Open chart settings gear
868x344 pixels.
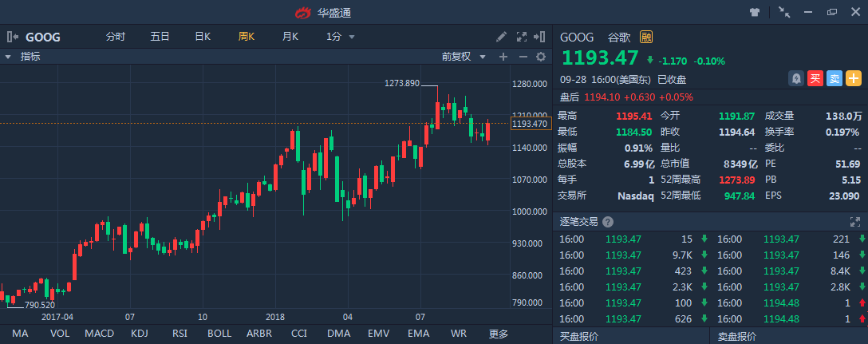[x=541, y=57]
